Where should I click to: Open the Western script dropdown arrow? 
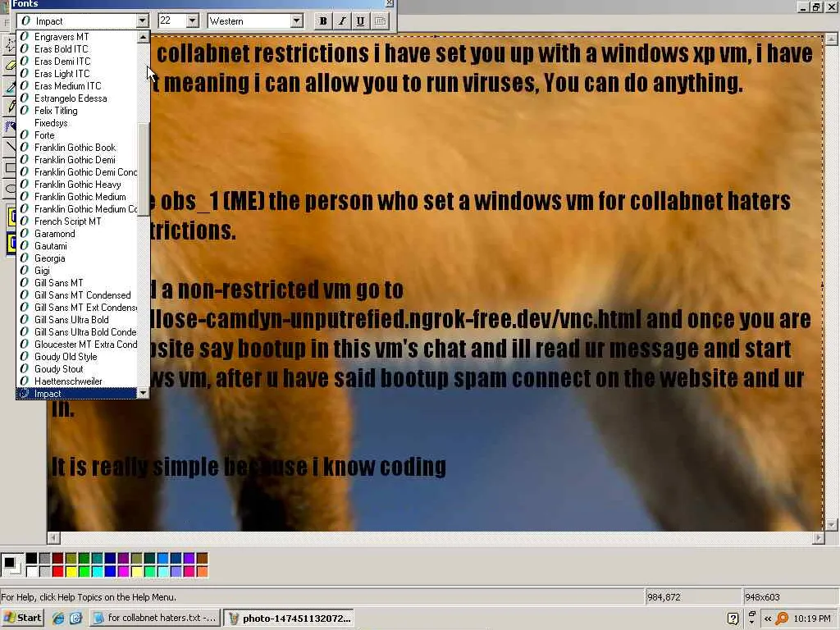tap(296, 21)
